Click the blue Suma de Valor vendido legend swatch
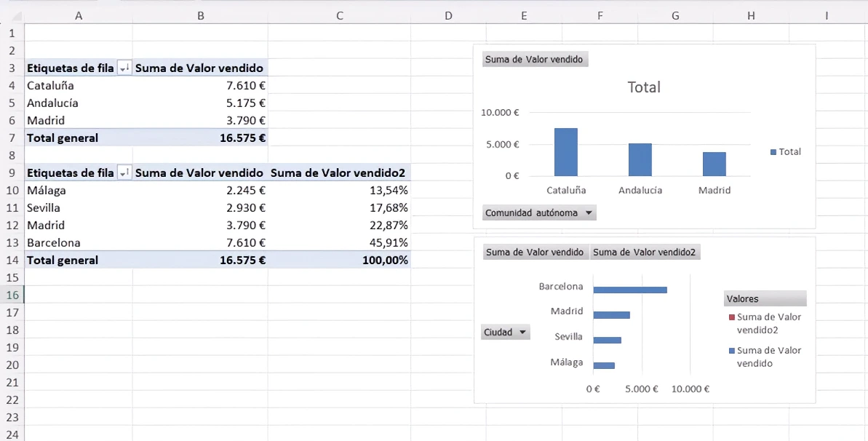This screenshot has height=441, width=868. [x=732, y=351]
